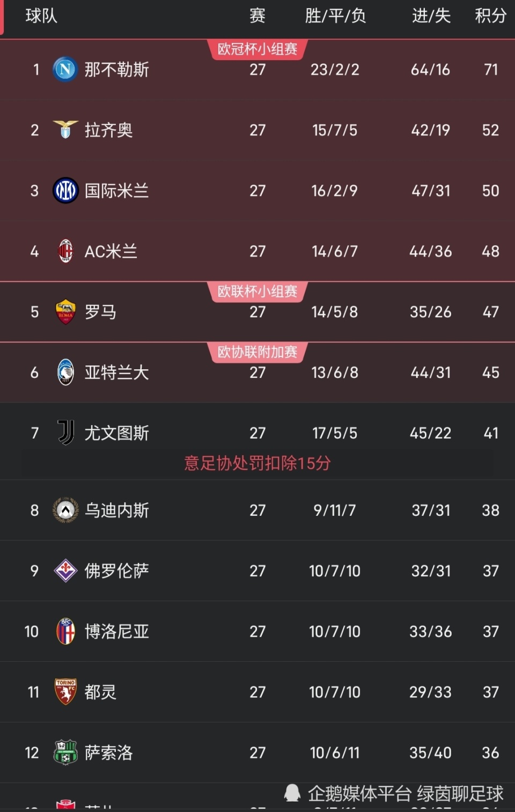Open the Atalanta club logo
This screenshot has width=515, height=812.
(65, 372)
